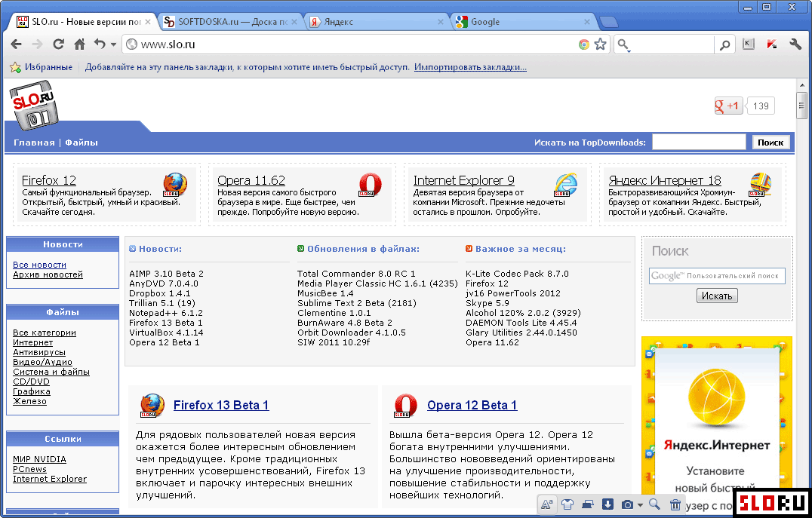
Task: Click the page vertical scrollbar thumb
Action: (801, 106)
